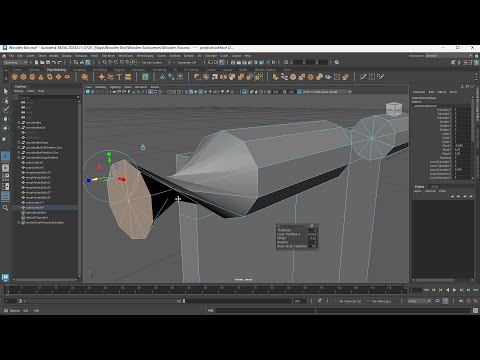Play the animation forward
The width and height of the screenshot is (480, 360).
pyautogui.click(x=454, y=290)
